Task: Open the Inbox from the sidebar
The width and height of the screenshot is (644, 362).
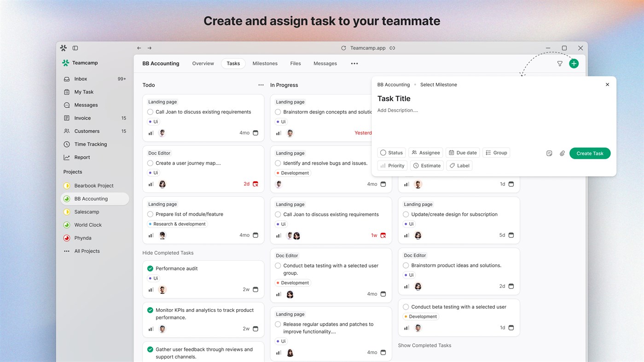Action: tap(80, 79)
